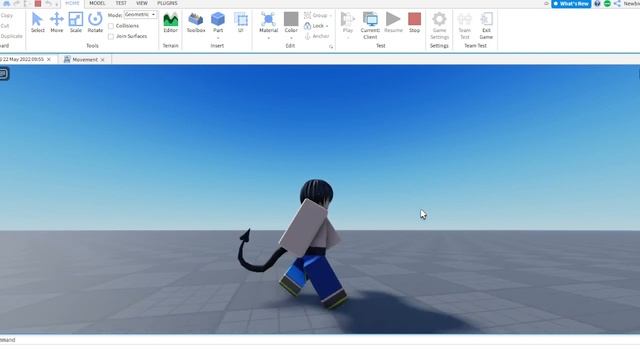
Task: Expand the Edit section launcher arrow
Action: (x=331, y=47)
